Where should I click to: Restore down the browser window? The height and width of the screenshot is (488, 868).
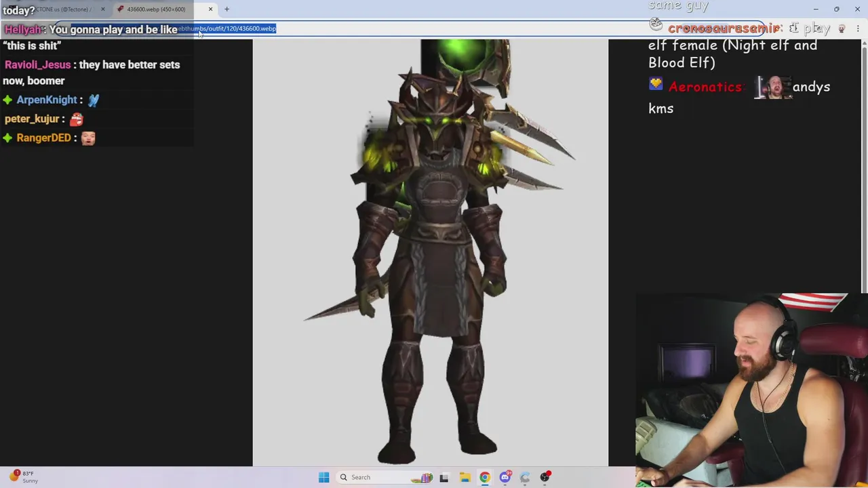click(837, 9)
